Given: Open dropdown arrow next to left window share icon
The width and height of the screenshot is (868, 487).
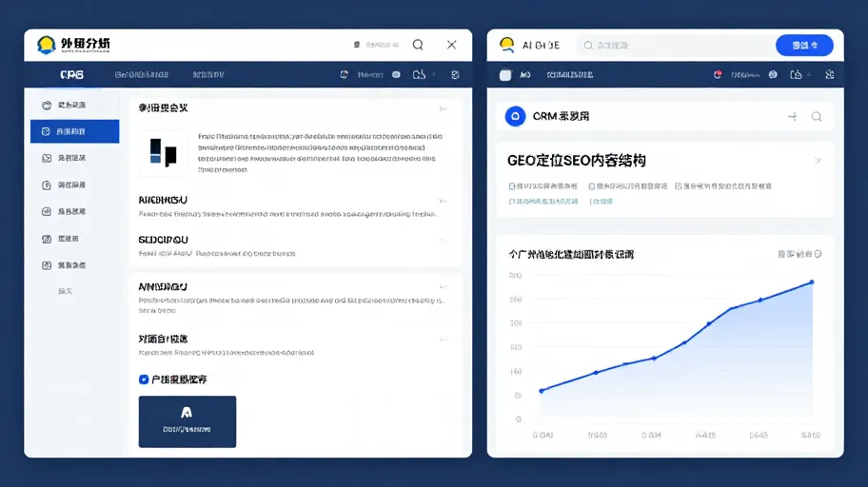Looking at the screenshot, I should (x=434, y=73).
